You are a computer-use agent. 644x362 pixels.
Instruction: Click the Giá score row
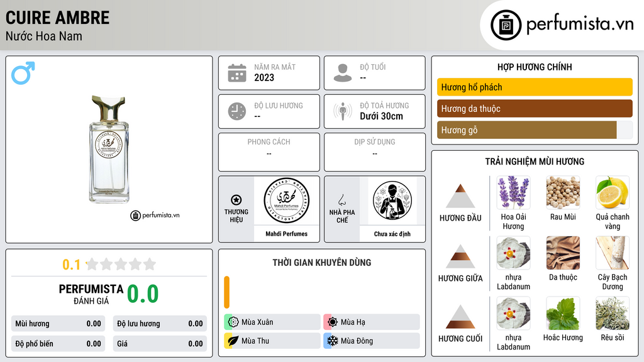pyautogui.click(x=160, y=344)
